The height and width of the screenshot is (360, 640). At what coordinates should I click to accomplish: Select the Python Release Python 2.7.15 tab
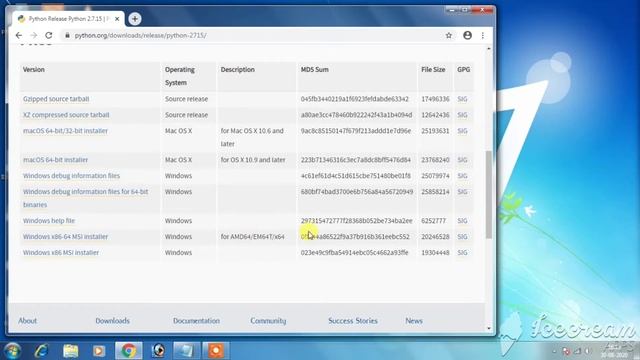[x=68, y=19]
